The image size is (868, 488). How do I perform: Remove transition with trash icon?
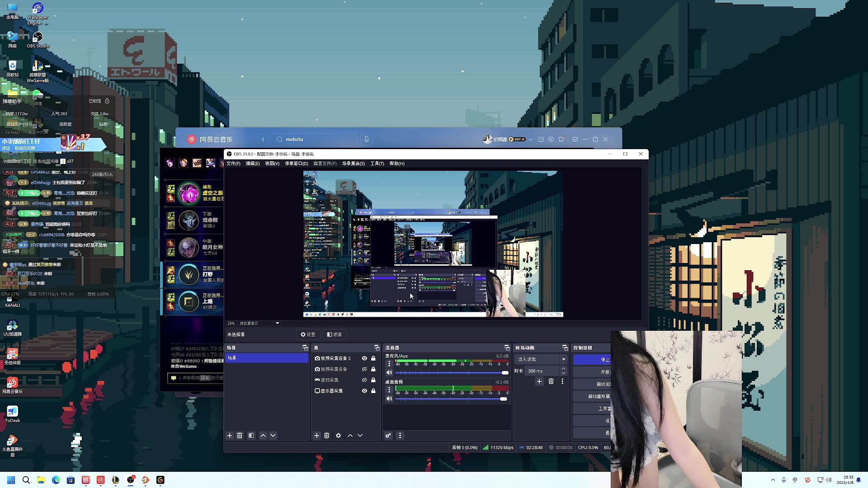click(551, 381)
